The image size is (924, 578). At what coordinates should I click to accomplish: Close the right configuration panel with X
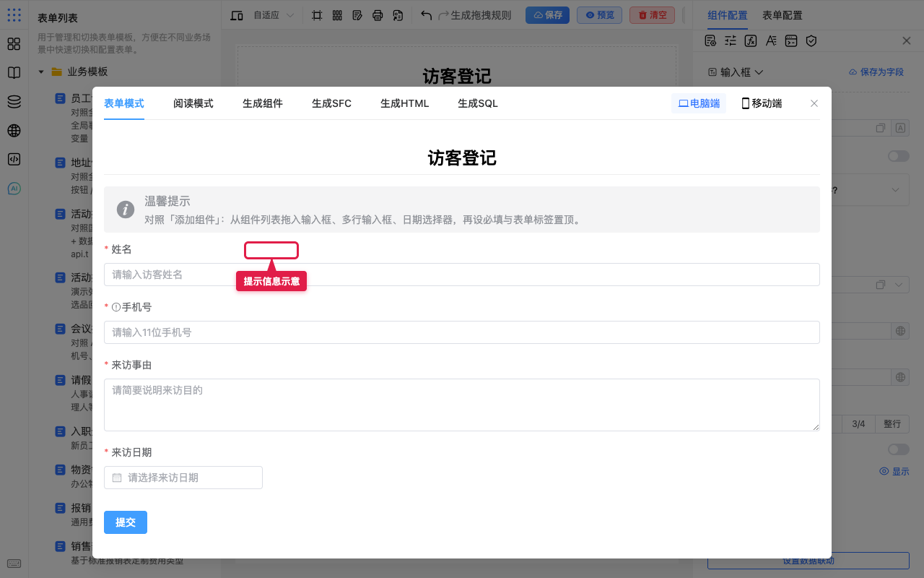coord(907,41)
